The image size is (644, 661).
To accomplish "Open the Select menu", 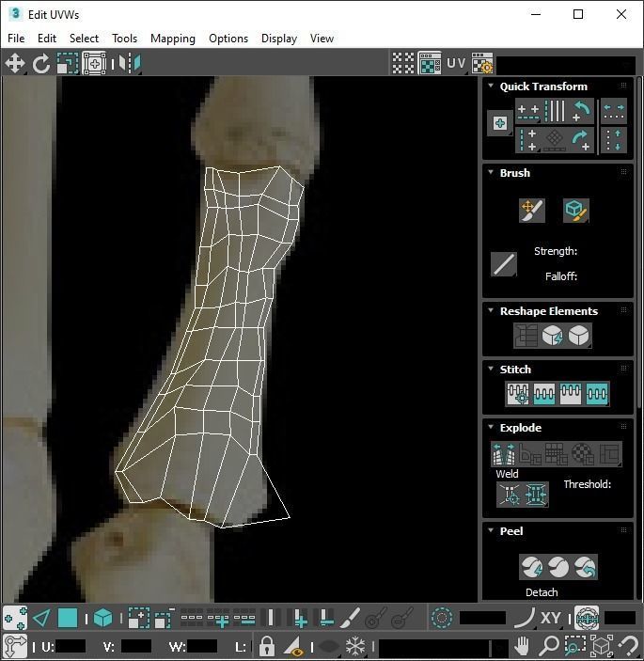I will [84, 39].
